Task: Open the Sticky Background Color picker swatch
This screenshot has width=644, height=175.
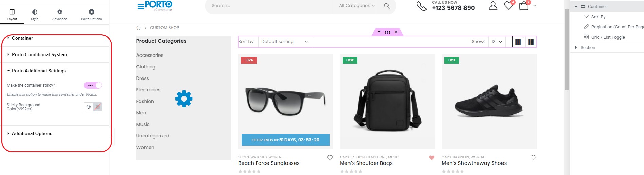Action: coord(98,107)
